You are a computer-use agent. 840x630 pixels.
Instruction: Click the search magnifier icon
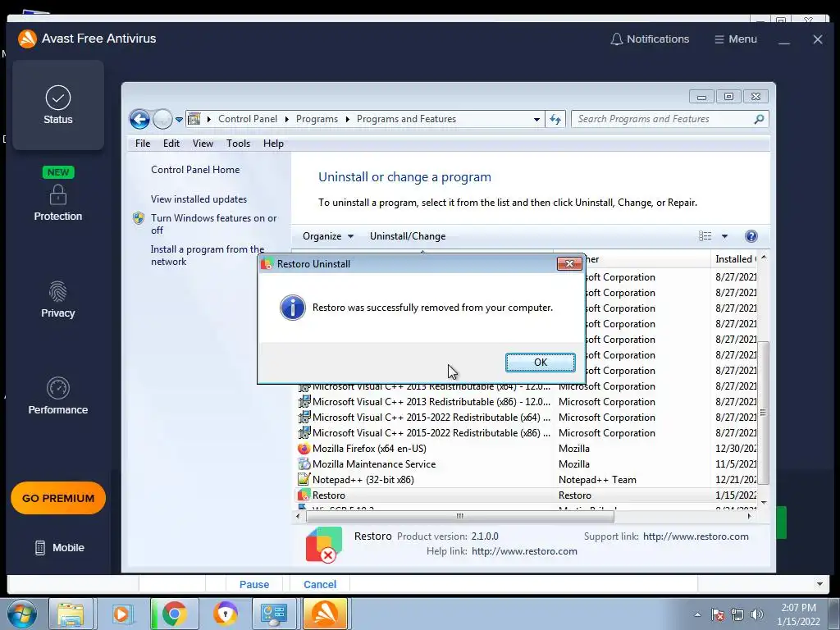759,119
